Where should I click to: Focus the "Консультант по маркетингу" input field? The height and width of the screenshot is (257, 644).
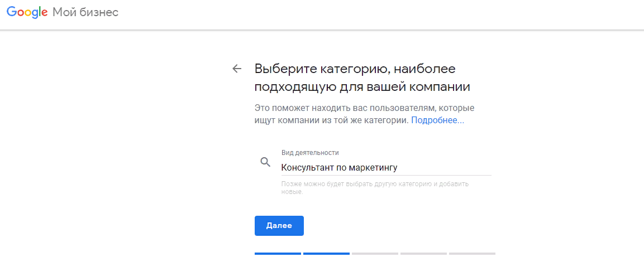[385, 167]
